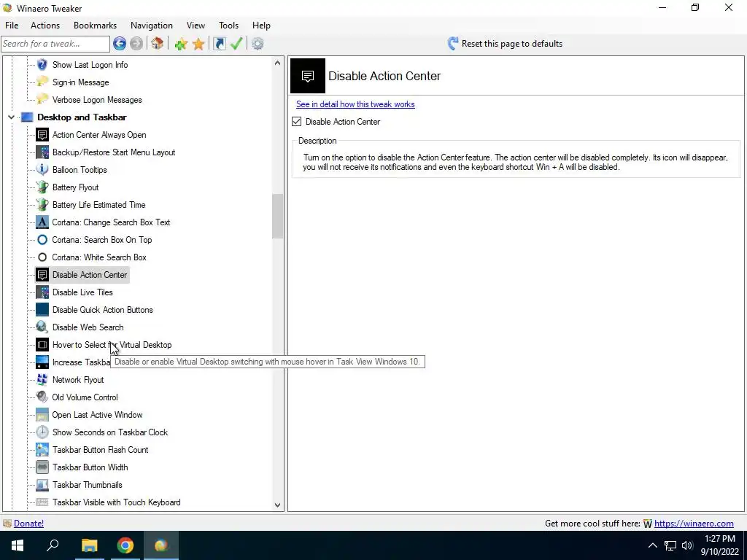Select Taskbar Button Flash Count tweak
The height and width of the screenshot is (560, 747).
point(101,450)
